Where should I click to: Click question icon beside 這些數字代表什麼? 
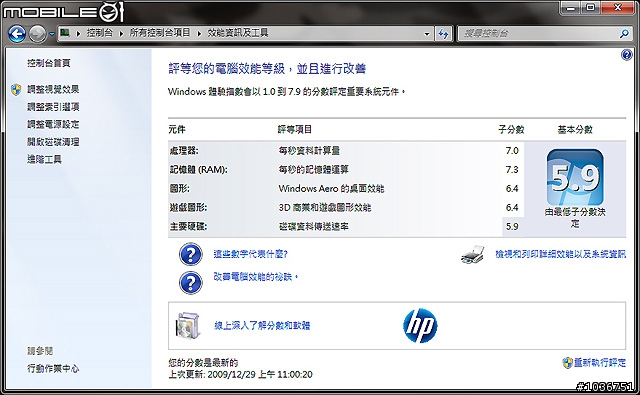pos(191,254)
